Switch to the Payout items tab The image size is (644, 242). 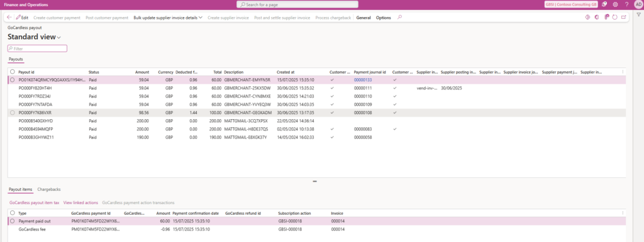(x=21, y=189)
